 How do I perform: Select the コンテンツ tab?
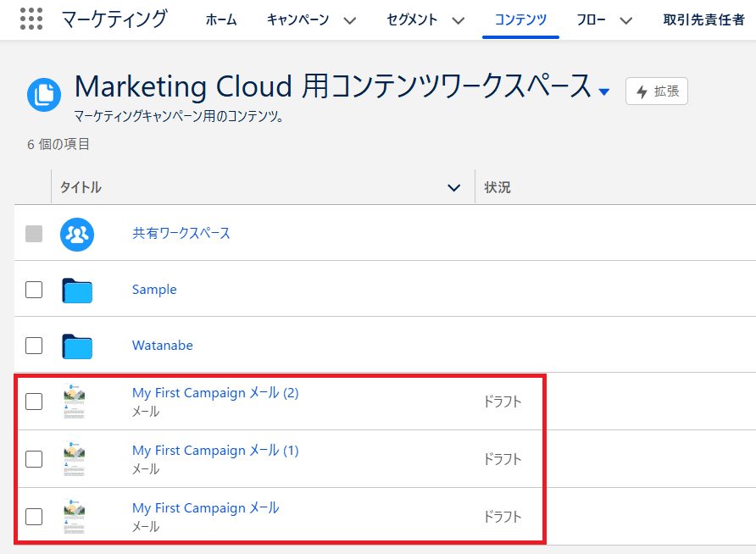(520, 19)
